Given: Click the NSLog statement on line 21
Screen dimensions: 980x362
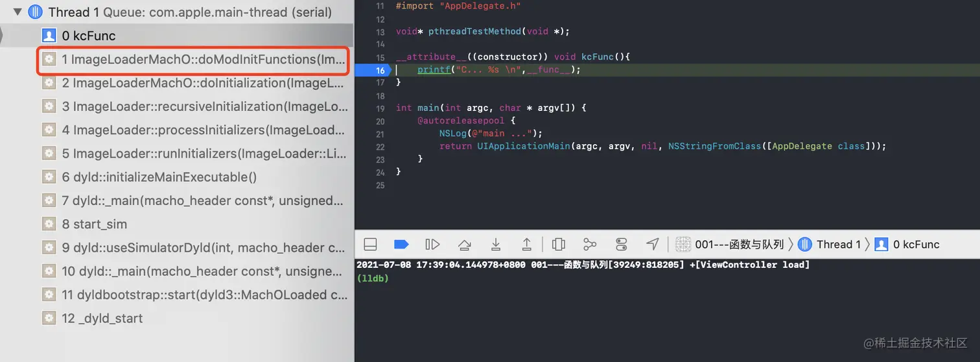Looking at the screenshot, I should coord(491,134).
